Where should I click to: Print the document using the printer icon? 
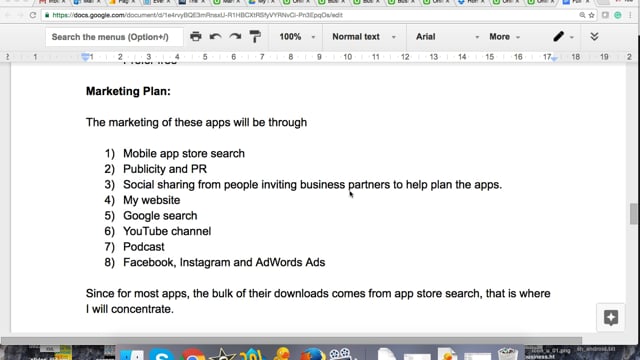tap(196, 37)
